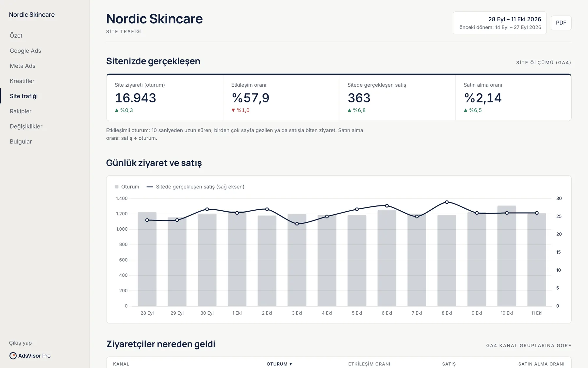Click the 10 Eki session bar
The image size is (588, 368).
[507, 256]
